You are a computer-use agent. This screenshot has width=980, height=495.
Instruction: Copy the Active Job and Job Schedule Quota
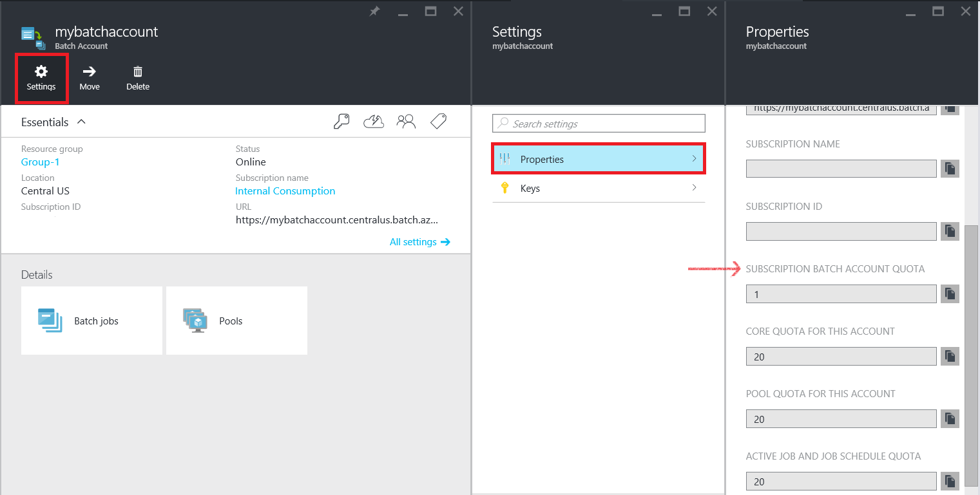[950, 481]
